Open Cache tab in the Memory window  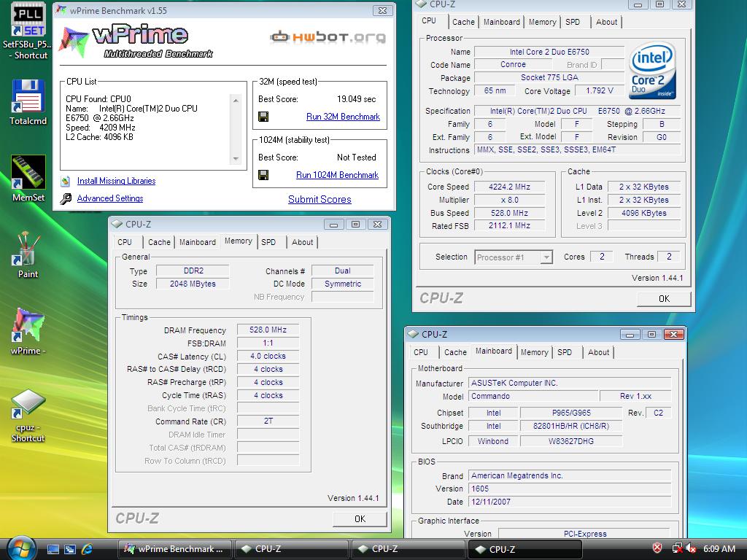click(159, 242)
